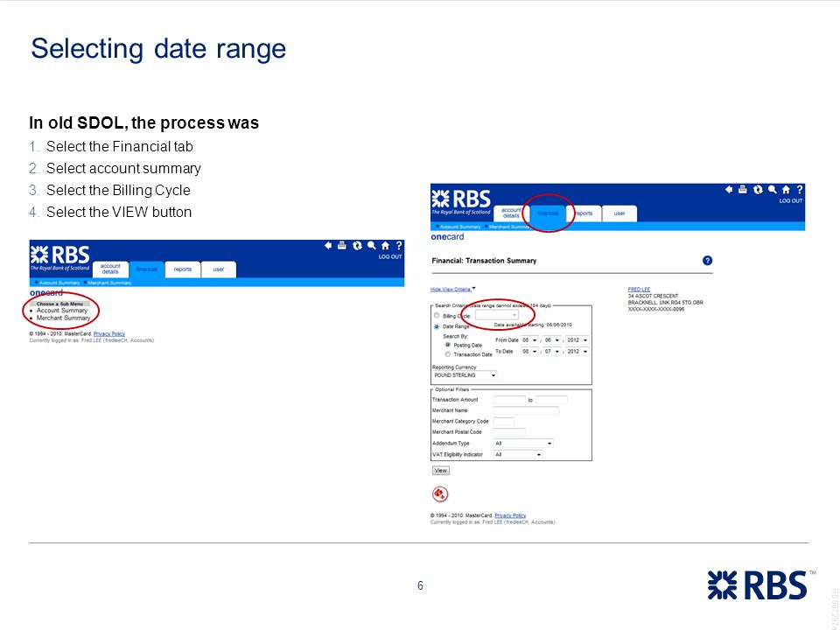
Task: Choose Transaction Date search option
Action: pos(448,354)
